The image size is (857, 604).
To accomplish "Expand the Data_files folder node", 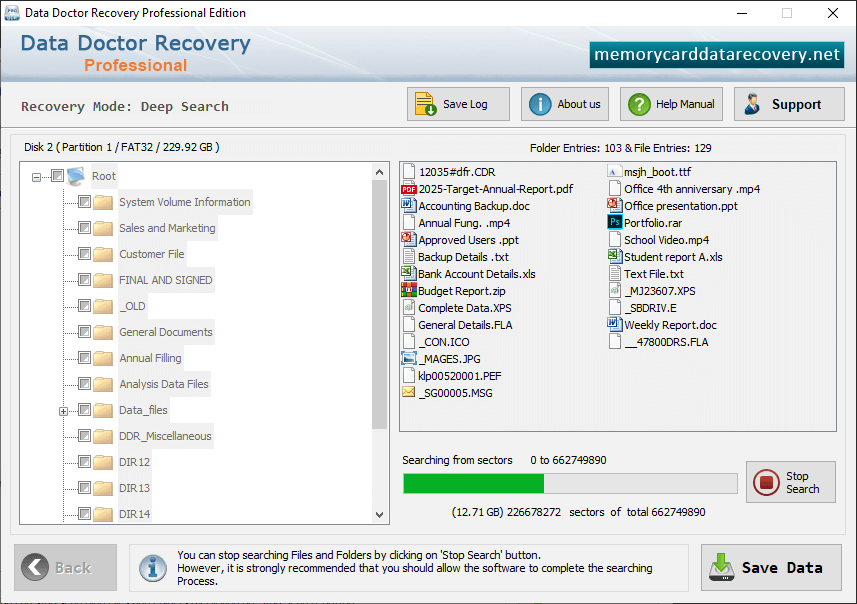I will [x=63, y=411].
